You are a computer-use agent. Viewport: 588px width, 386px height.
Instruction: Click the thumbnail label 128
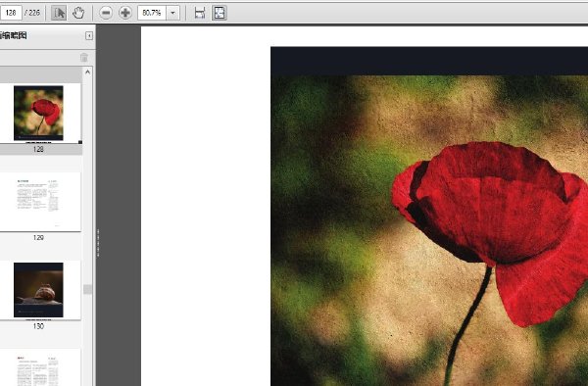point(38,149)
